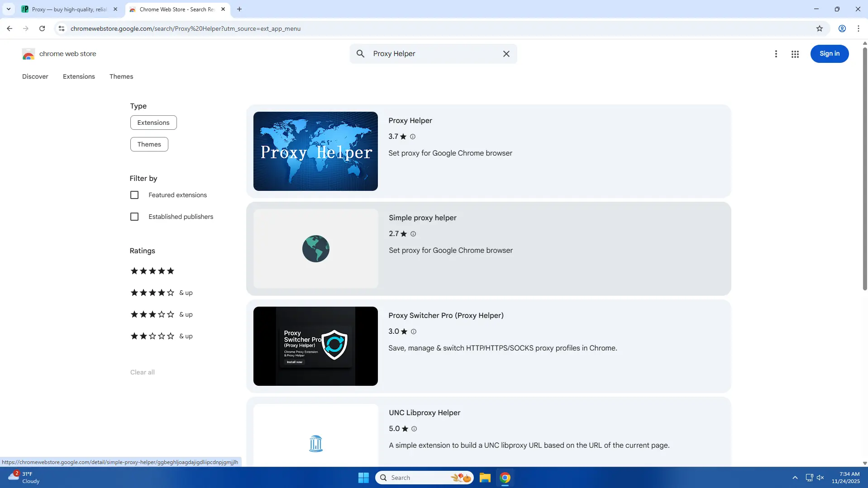Open Chrome's three-dot menu
The image size is (868, 488).
pyautogui.click(x=858, y=28)
